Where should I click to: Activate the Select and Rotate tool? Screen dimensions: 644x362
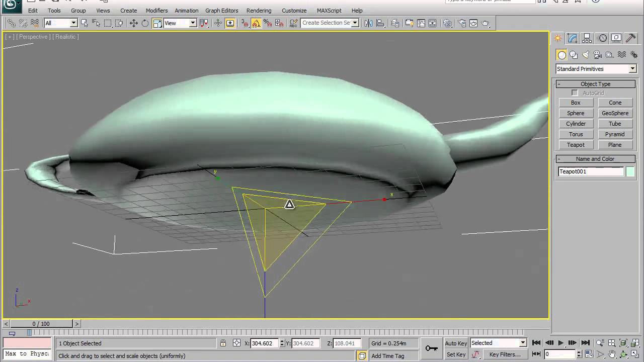click(145, 23)
